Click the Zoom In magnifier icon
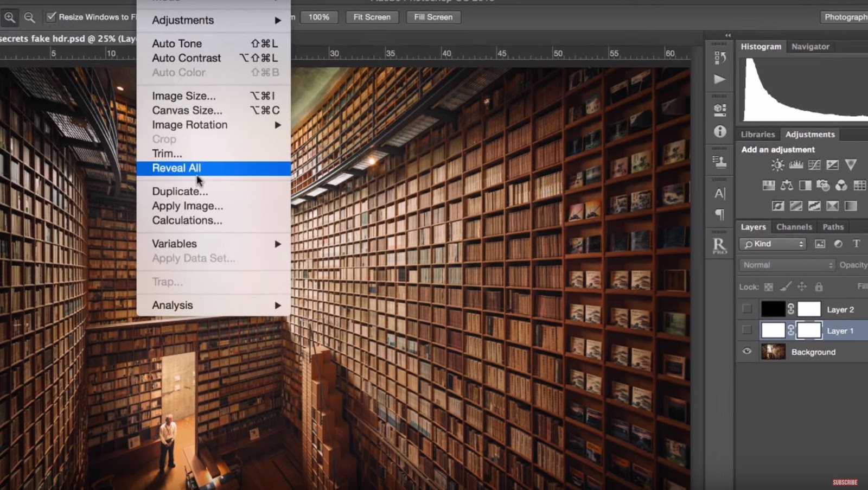Screen dimensions: 868x490 pyautogui.click(x=10, y=17)
